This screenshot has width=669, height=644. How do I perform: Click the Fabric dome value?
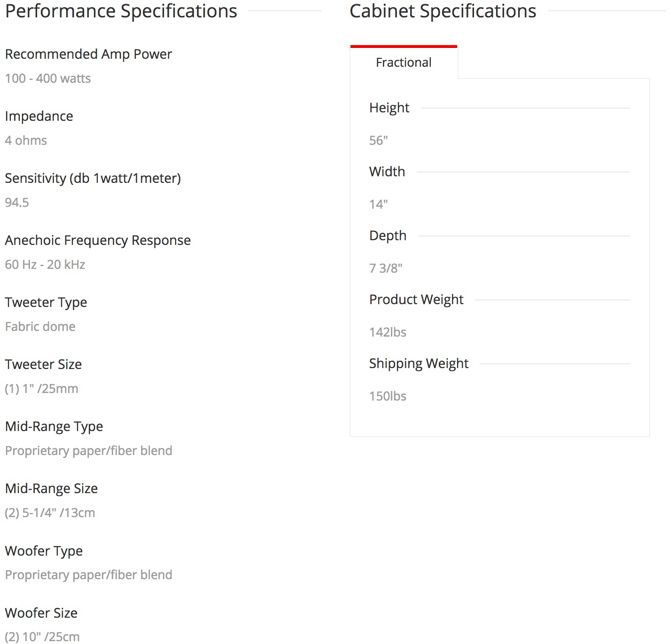click(x=40, y=327)
